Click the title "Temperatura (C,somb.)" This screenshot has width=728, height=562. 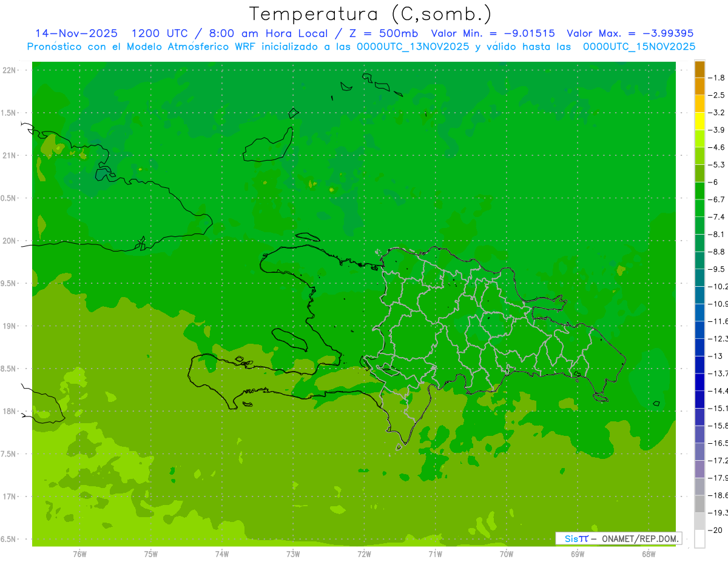tap(370, 14)
